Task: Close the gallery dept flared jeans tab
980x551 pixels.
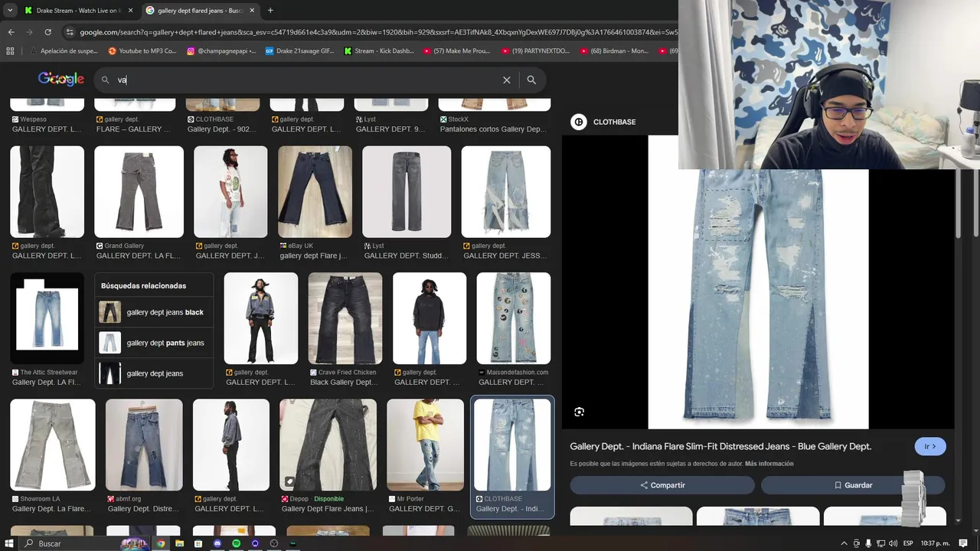Action: pos(253,11)
